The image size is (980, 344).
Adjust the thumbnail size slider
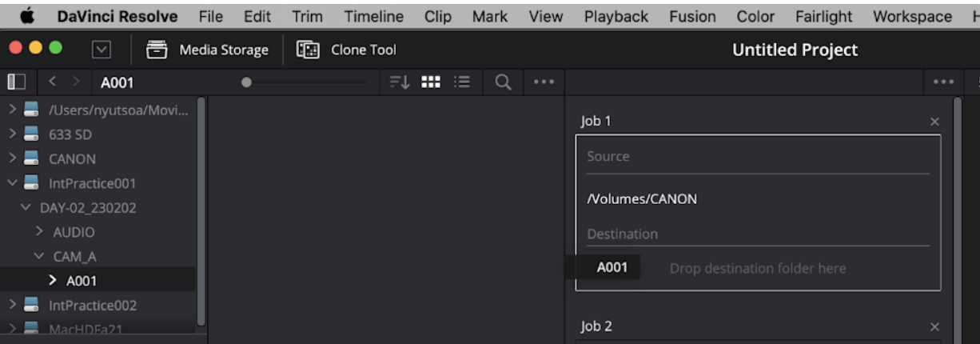246,82
